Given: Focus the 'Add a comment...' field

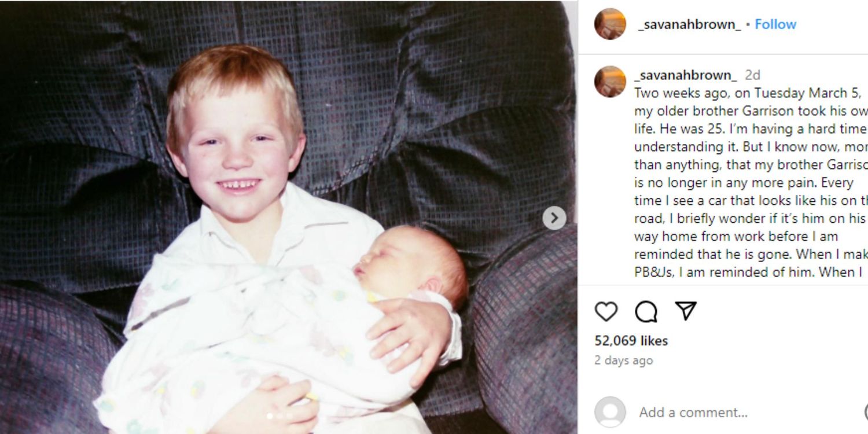Looking at the screenshot, I should [x=746, y=413].
